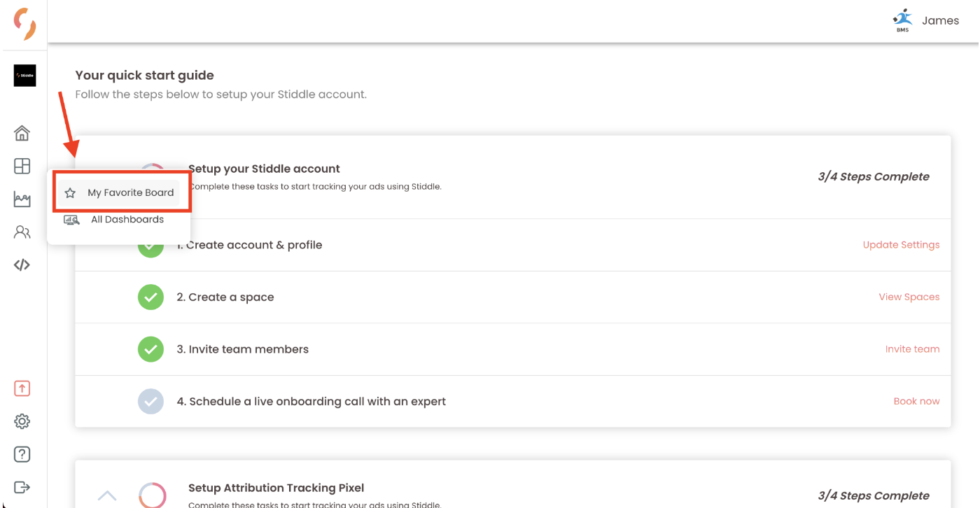980x508 pixels.
Task: Click the green check for Invite team members
Action: click(x=150, y=349)
